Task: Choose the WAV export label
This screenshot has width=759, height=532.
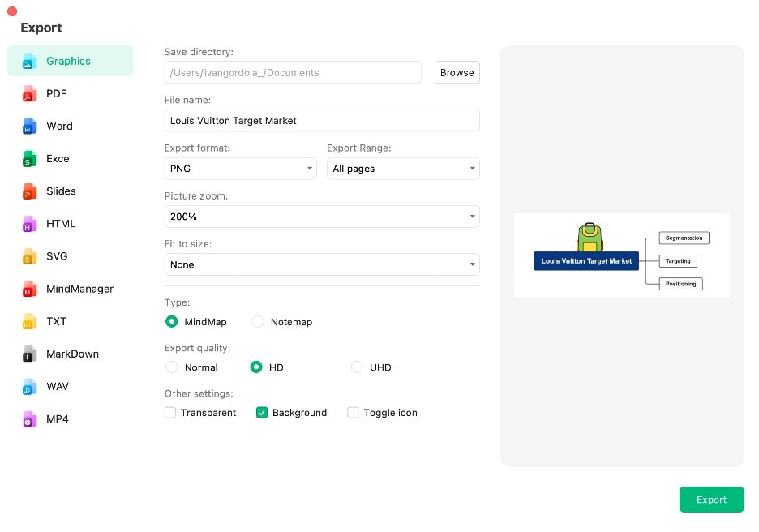Action: click(58, 386)
